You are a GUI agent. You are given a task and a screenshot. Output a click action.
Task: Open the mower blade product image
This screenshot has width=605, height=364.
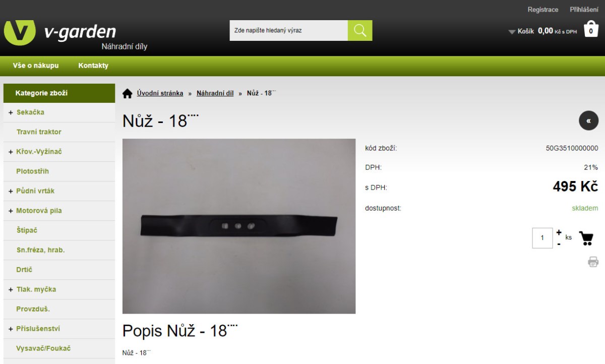[239, 226]
